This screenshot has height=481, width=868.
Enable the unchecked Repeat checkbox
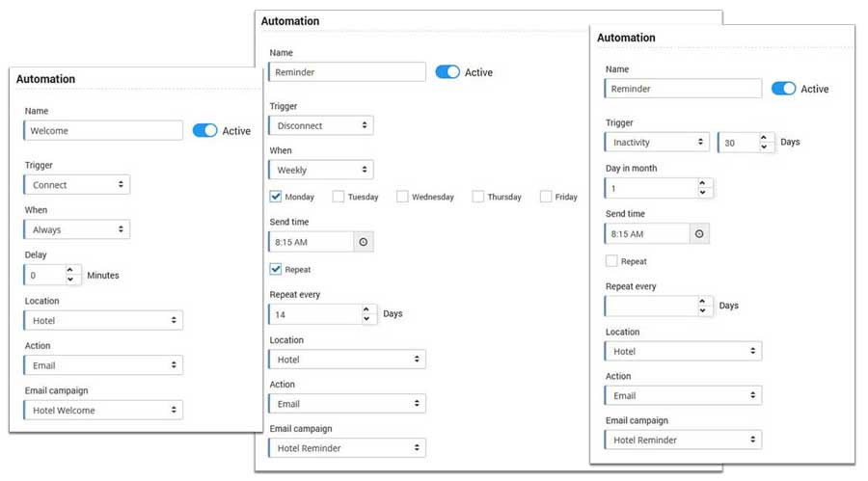point(611,261)
